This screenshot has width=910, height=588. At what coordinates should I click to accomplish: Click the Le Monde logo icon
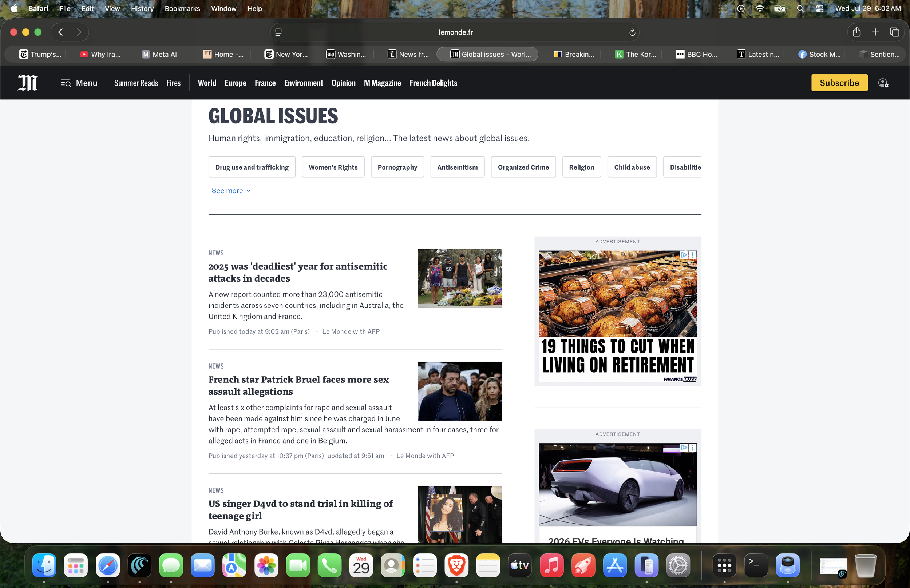pyautogui.click(x=28, y=83)
